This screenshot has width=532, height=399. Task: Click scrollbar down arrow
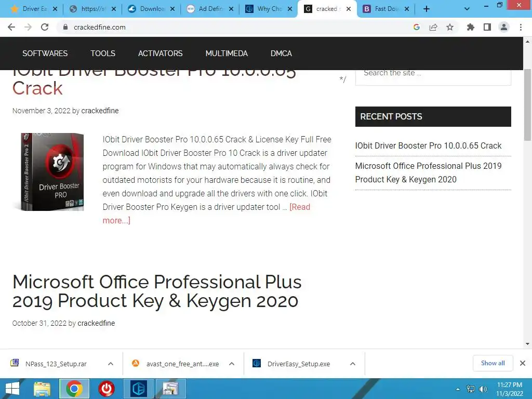(528, 344)
